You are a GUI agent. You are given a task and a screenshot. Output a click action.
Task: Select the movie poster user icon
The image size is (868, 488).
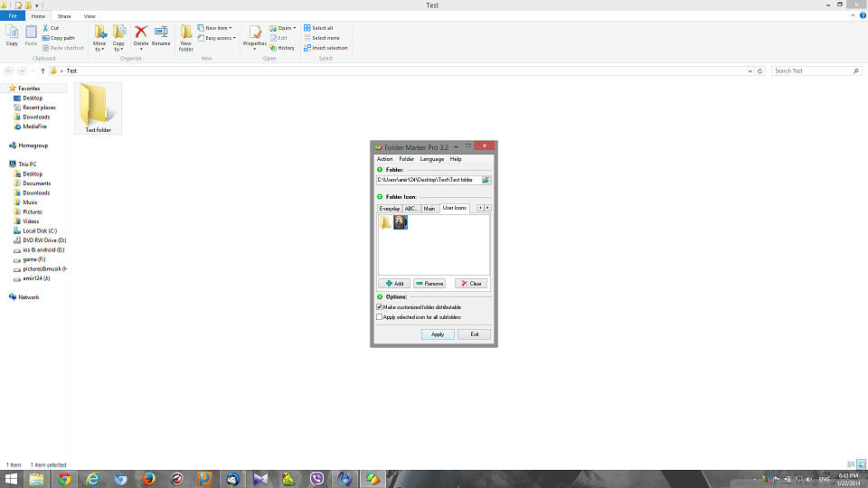click(401, 222)
